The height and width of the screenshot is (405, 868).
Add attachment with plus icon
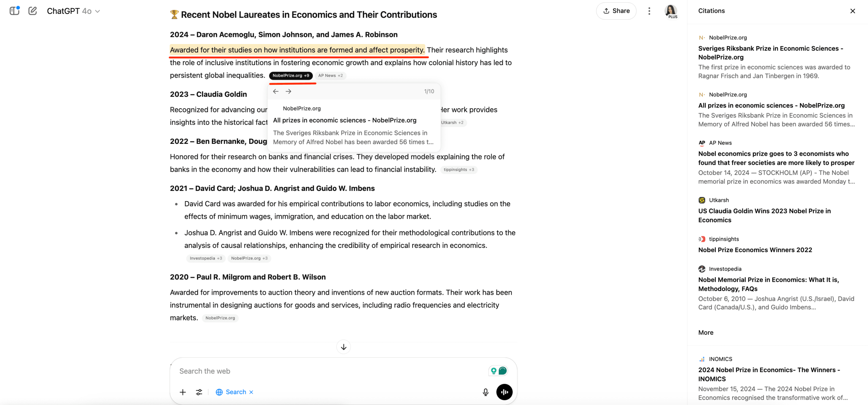[x=182, y=392]
